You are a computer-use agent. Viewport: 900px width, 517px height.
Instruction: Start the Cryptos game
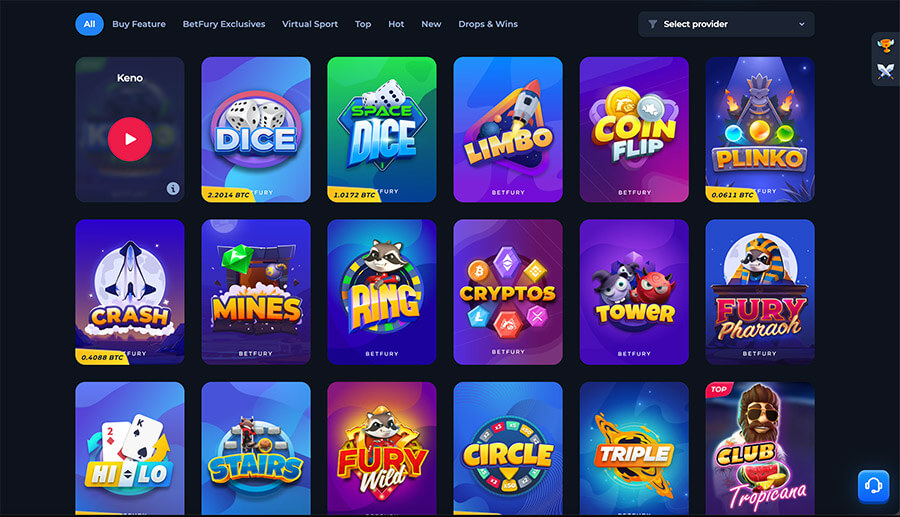[508, 291]
